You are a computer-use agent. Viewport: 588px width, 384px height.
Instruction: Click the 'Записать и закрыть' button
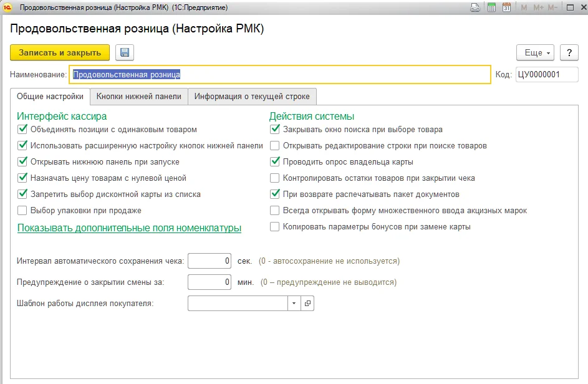coord(60,52)
